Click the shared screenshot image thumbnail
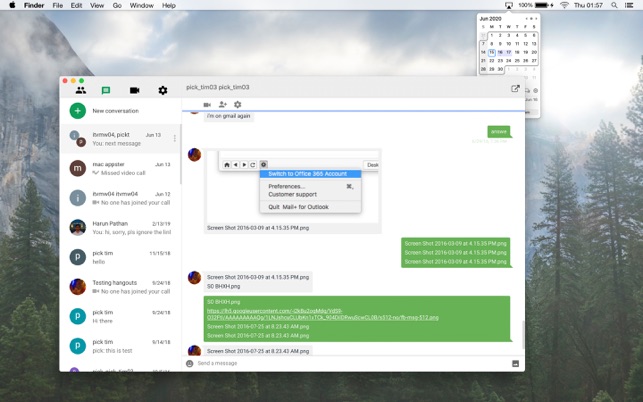This screenshot has height=402, width=643. [x=293, y=187]
